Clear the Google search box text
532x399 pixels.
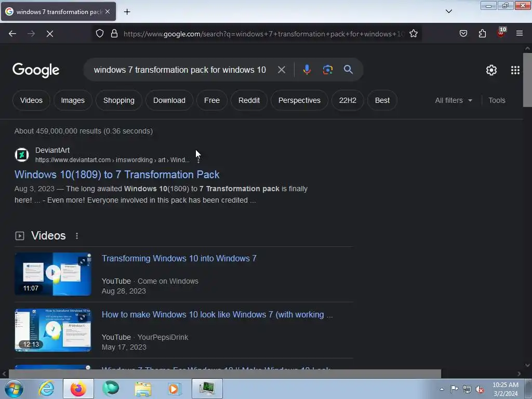(281, 70)
